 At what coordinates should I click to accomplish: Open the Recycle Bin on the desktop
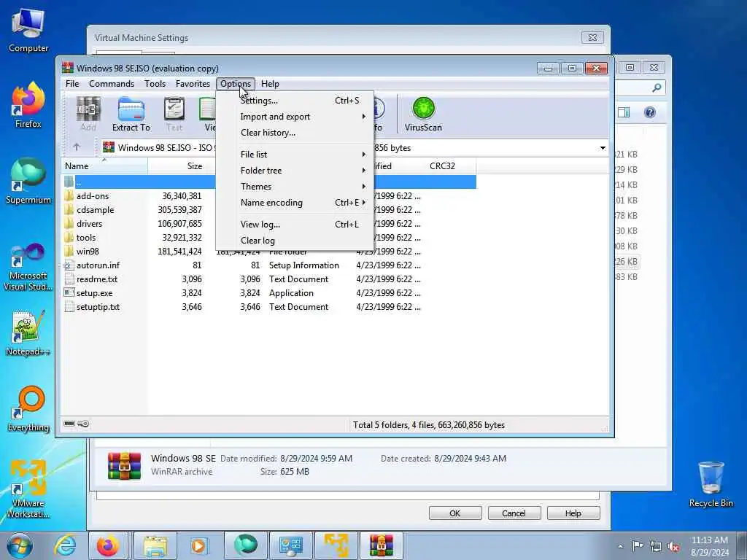pyautogui.click(x=711, y=485)
